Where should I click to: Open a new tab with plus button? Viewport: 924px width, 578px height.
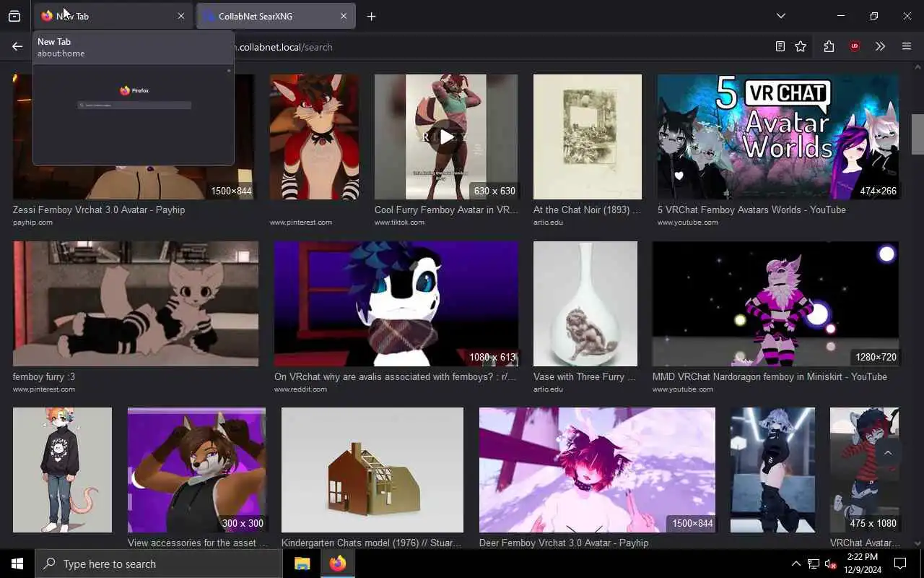click(371, 16)
